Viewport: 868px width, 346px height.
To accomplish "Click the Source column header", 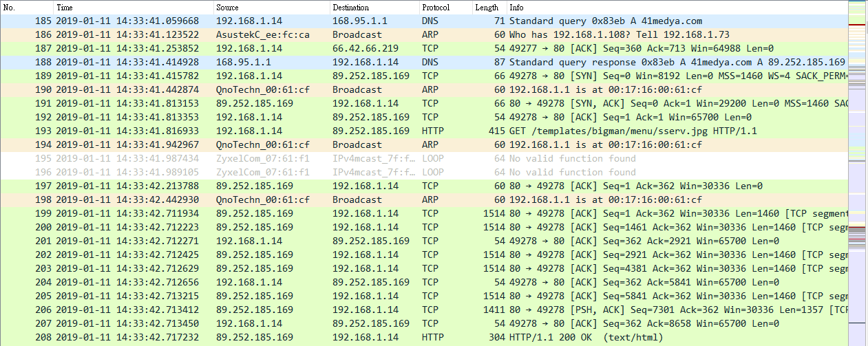I will pyautogui.click(x=272, y=7).
